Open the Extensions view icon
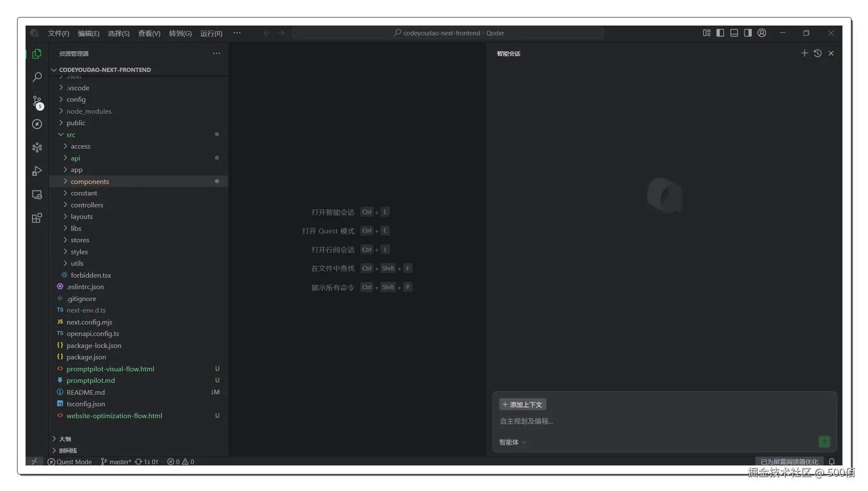This screenshot has width=868, height=491. (37, 218)
